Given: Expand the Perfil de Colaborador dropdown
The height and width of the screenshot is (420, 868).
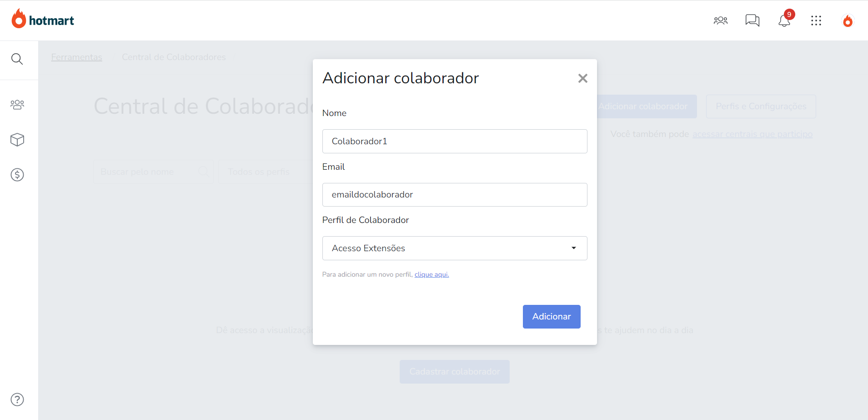Looking at the screenshot, I should [x=455, y=248].
